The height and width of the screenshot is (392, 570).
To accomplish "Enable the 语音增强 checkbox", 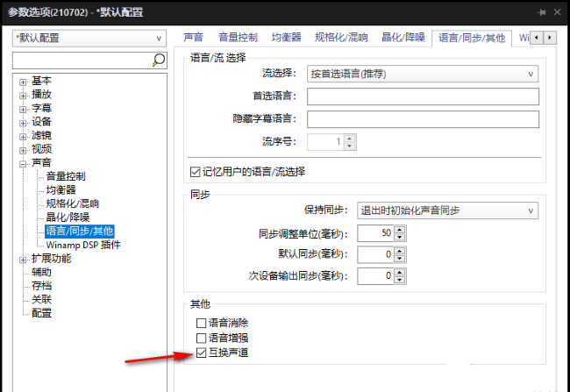I will click(201, 338).
